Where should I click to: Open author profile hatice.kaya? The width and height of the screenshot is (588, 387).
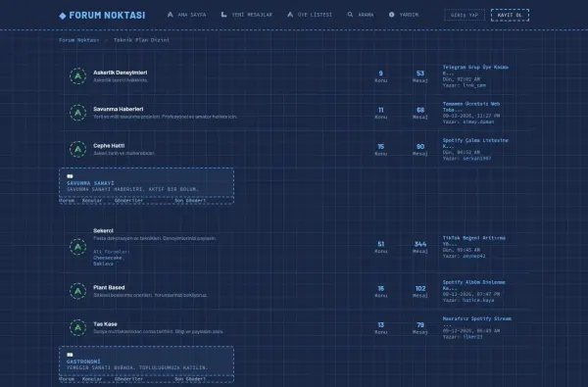pos(478,301)
